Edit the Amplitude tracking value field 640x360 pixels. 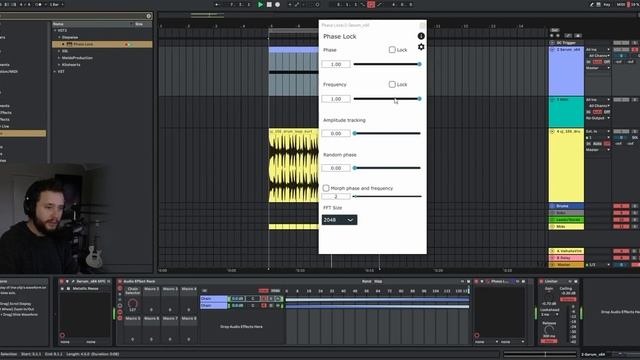pos(336,133)
